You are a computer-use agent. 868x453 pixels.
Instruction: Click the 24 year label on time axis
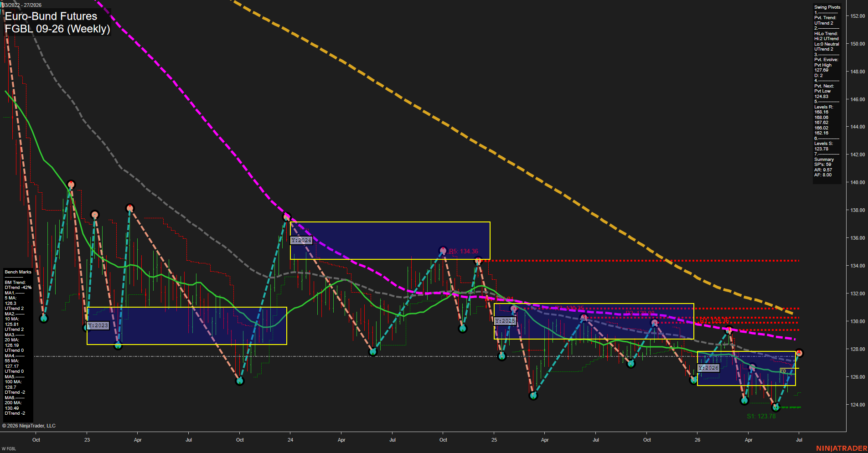point(290,440)
